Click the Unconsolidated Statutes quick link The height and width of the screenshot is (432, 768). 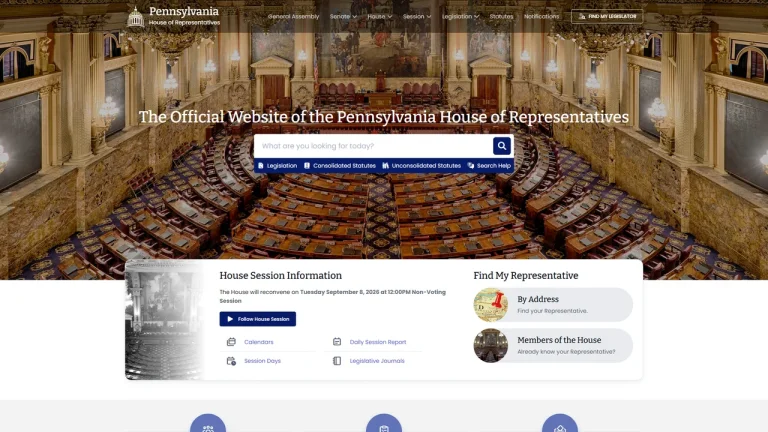tap(421, 166)
